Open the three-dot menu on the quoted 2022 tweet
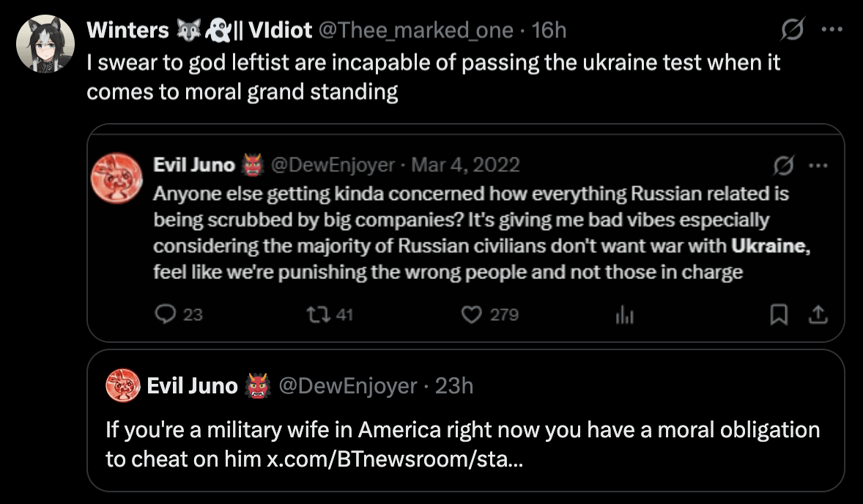This screenshot has height=504, width=863. [x=816, y=166]
